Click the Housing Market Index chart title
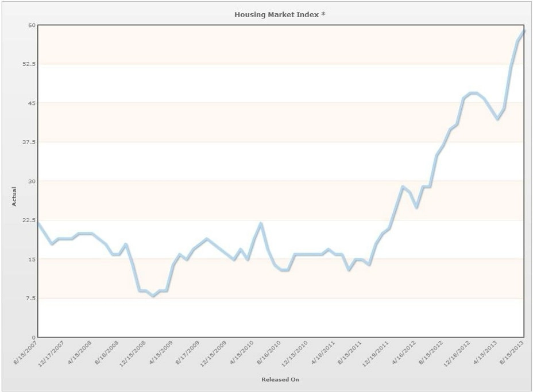 coord(280,14)
